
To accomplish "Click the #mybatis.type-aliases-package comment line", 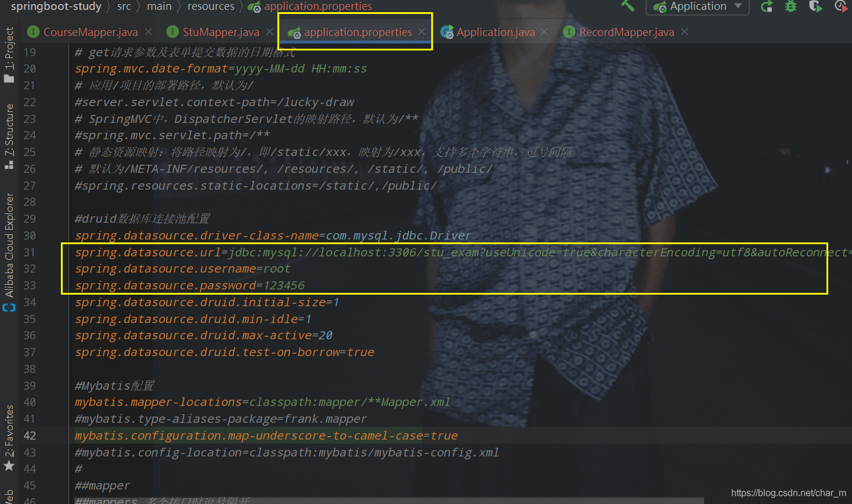I will coord(221,419).
